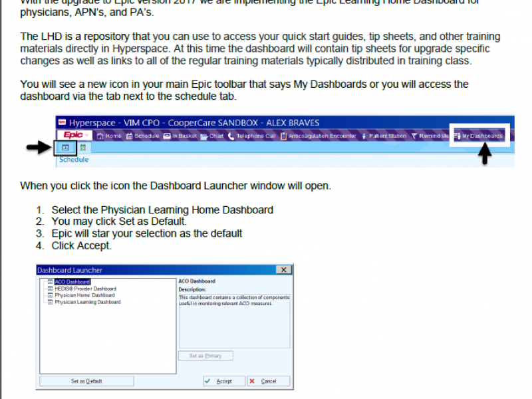The width and height of the screenshot is (532, 399).
Task: Select ACO Dashboard in the list
Action: (x=72, y=282)
